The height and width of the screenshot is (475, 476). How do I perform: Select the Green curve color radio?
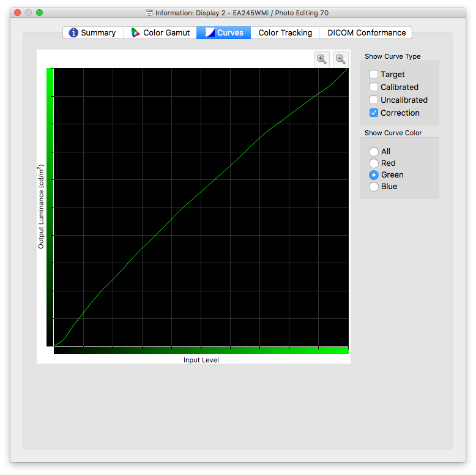coord(374,174)
